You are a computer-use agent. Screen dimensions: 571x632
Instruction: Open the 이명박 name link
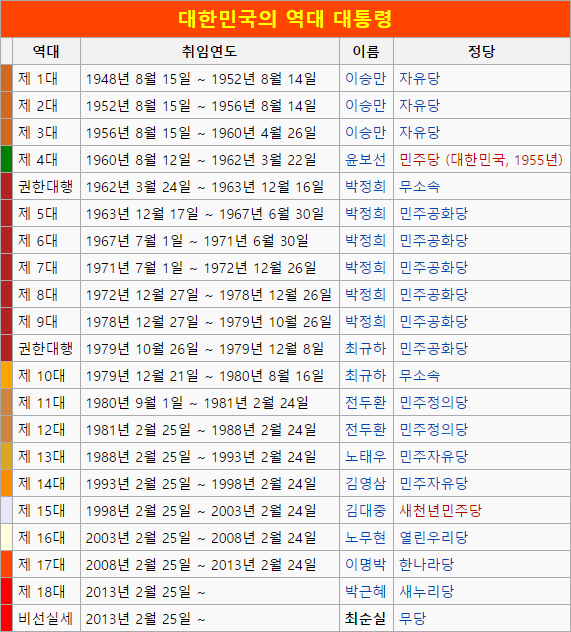(x=365, y=564)
